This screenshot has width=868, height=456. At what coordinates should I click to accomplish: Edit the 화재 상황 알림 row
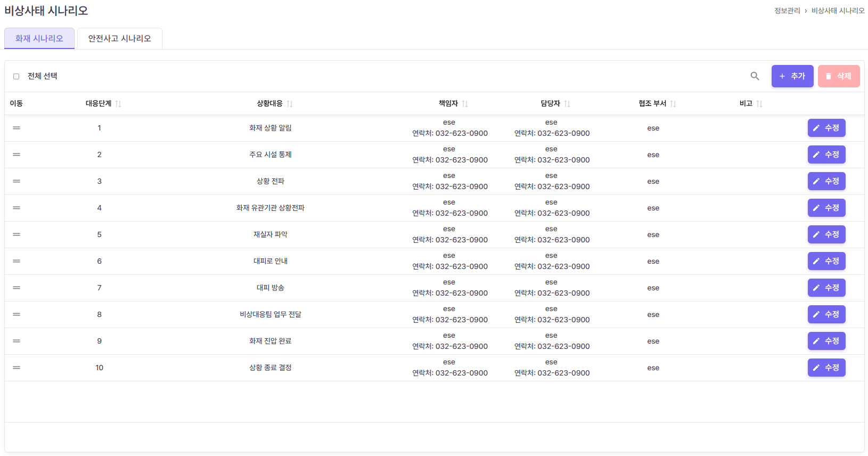pos(826,128)
